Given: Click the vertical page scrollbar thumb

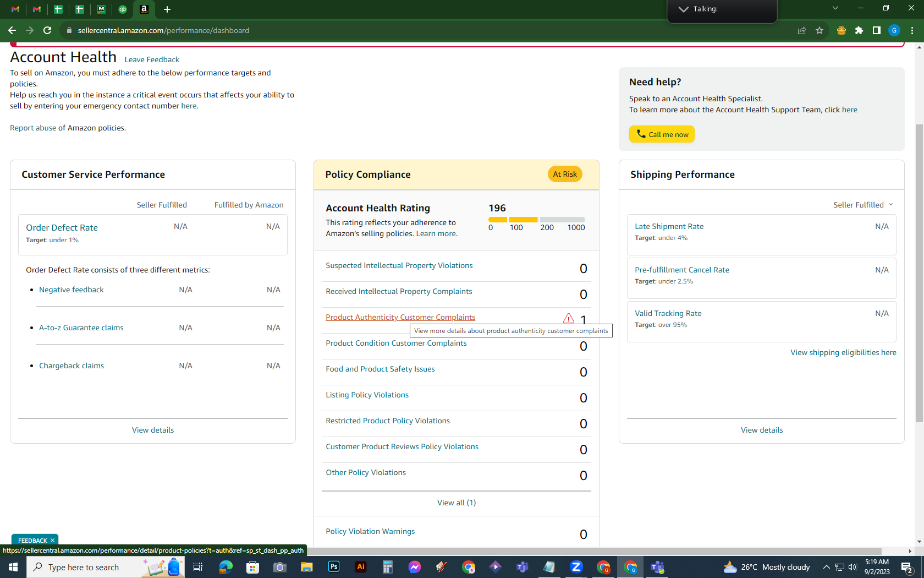Looking at the screenshot, I should click(919, 274).
